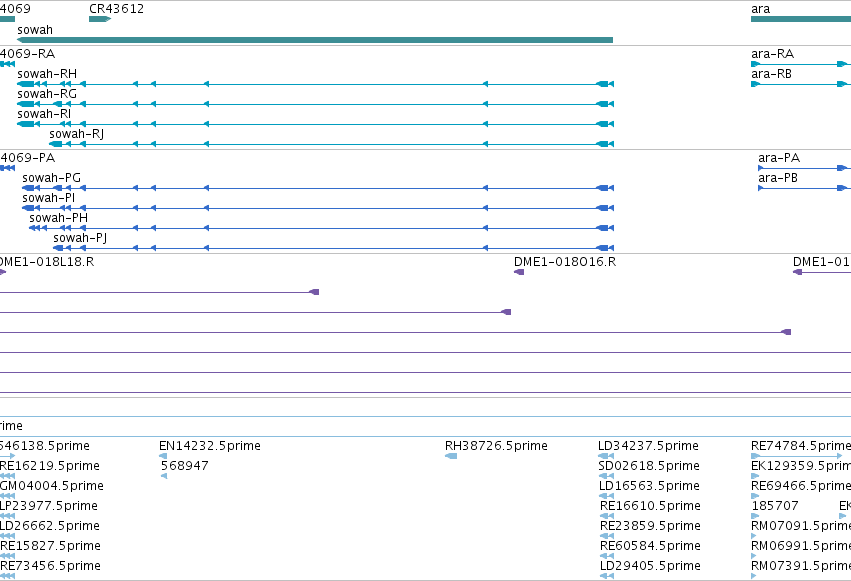Select the ara-PA protein label

tap(779, 158)
